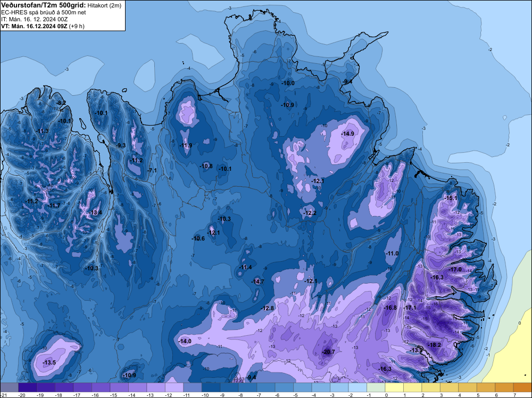Screen dimensions: 532x398
Task: Select the -9.3 temperature value
Action: [120, 146]
